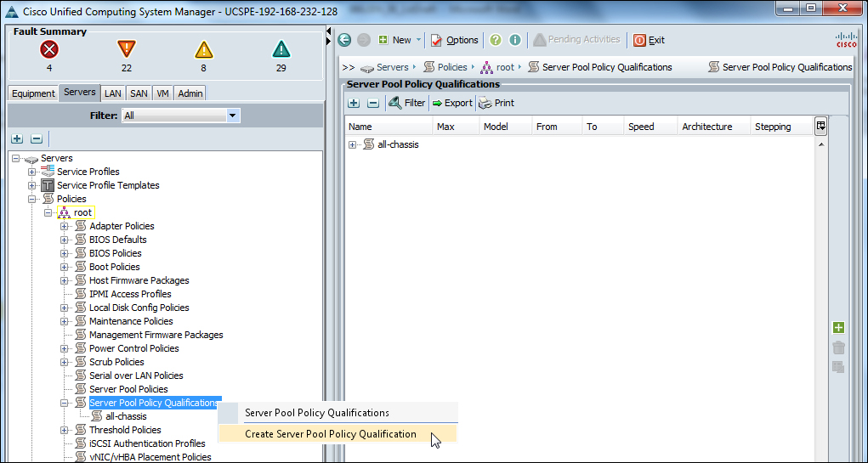Click the major faults orange triangle icon

[x=127, y=50]
